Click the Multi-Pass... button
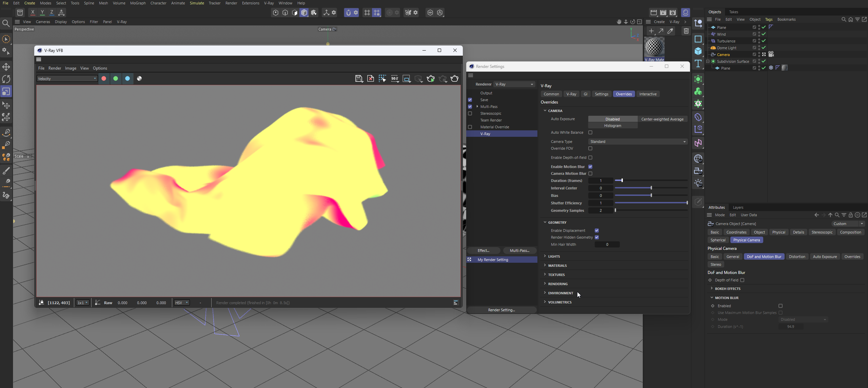This screenshot has width=868, height=388. pos(519,251)
